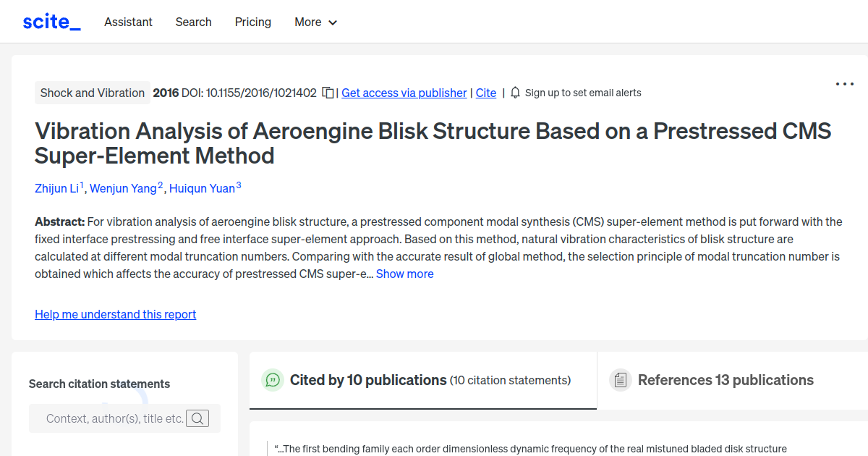This screenshot has width=868, height=456.
Task: Click the copy DOI icon
Action: coord(327,93)
